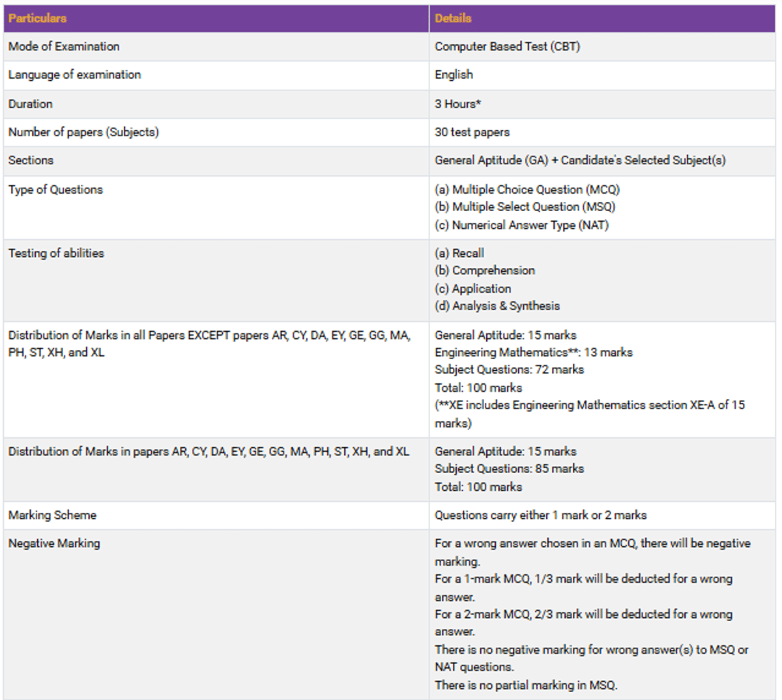
Task: Click the "3 Hours*" duration value
Action: coord(457,104)
